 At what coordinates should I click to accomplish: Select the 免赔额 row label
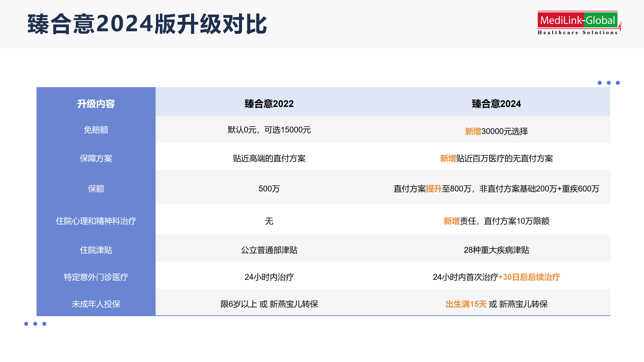[96, 130]
